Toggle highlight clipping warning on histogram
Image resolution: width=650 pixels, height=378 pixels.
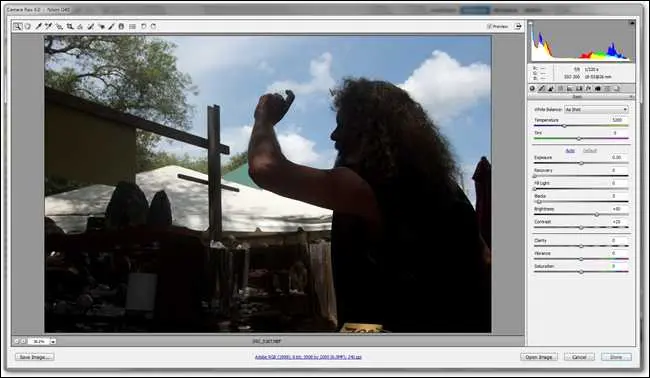[x=632, y=23]
